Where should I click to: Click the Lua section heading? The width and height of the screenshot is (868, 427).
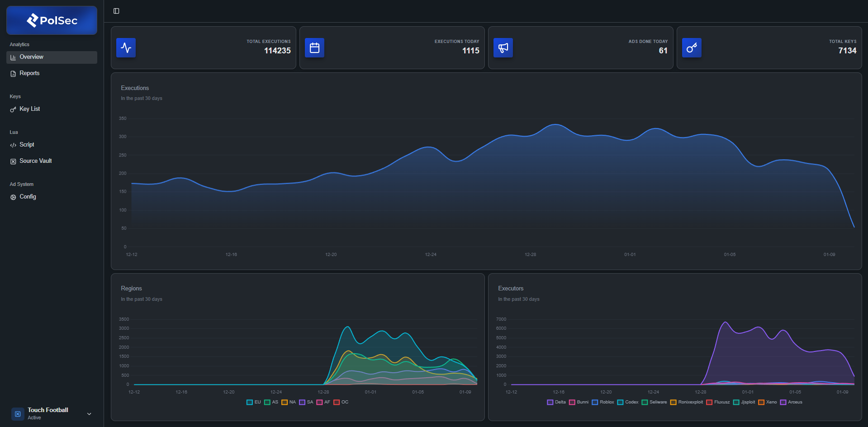[x=14, y=132]
